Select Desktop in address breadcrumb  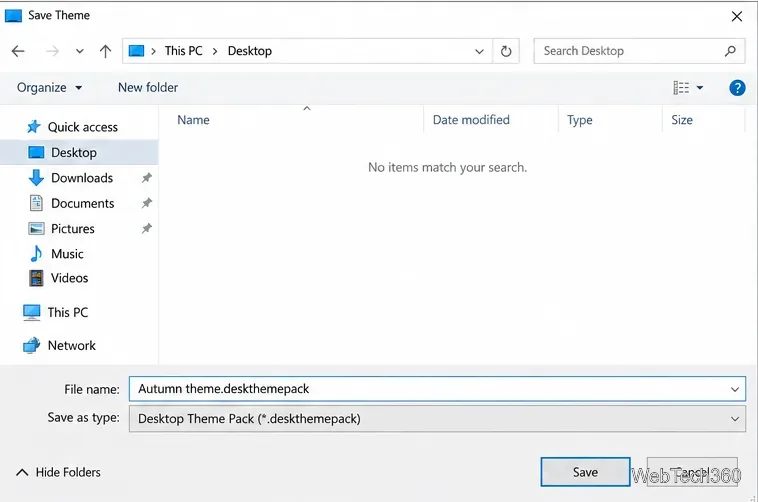249,51
